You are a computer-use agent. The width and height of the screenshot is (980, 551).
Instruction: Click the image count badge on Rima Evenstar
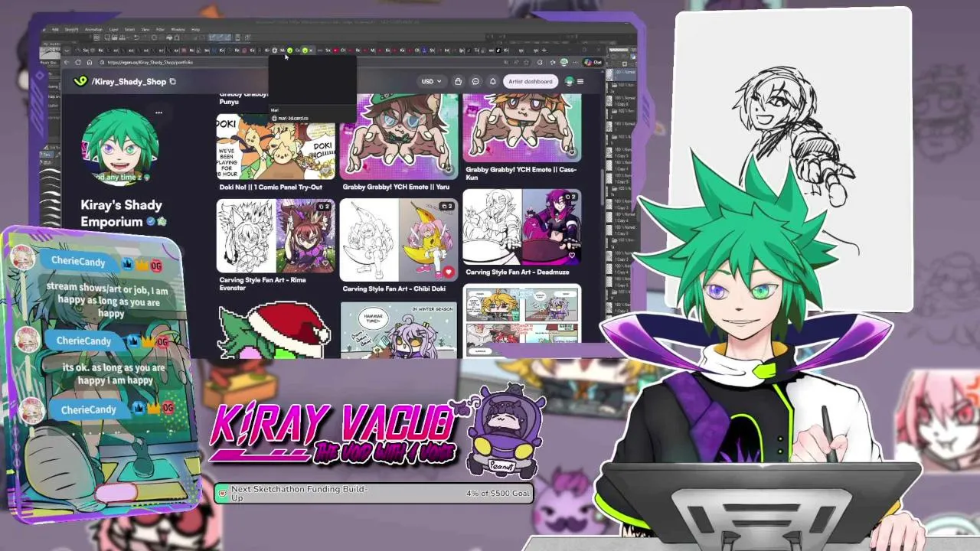(x=324, y=207)
